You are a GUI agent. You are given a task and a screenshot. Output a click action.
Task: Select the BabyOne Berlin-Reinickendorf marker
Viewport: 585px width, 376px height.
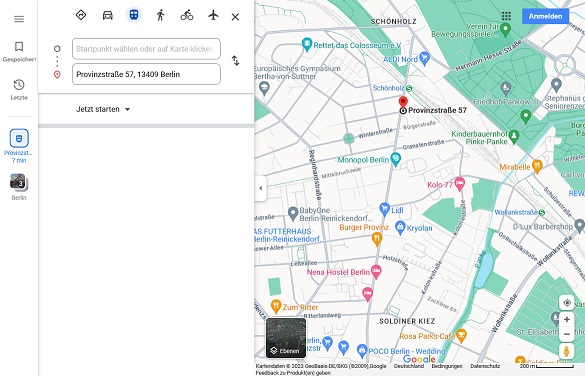pyautogui.click(x=293, y=214)
